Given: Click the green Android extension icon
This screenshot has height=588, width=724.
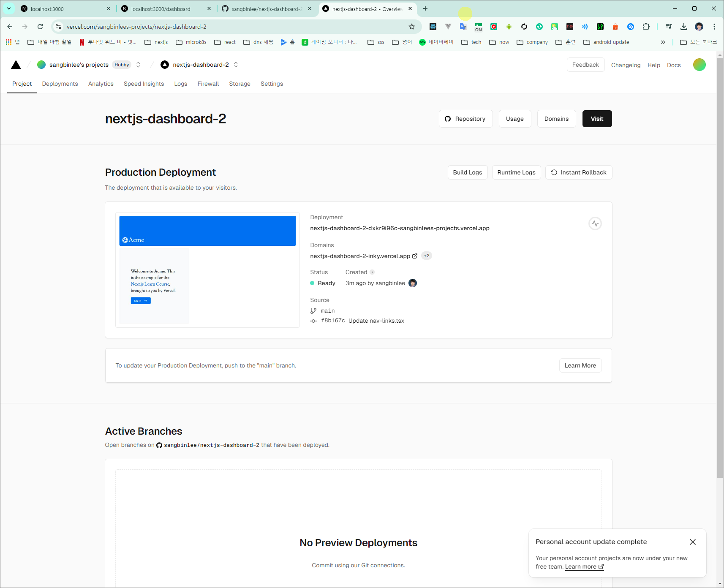Looking at the screenshot, I should tap(509, 27).
